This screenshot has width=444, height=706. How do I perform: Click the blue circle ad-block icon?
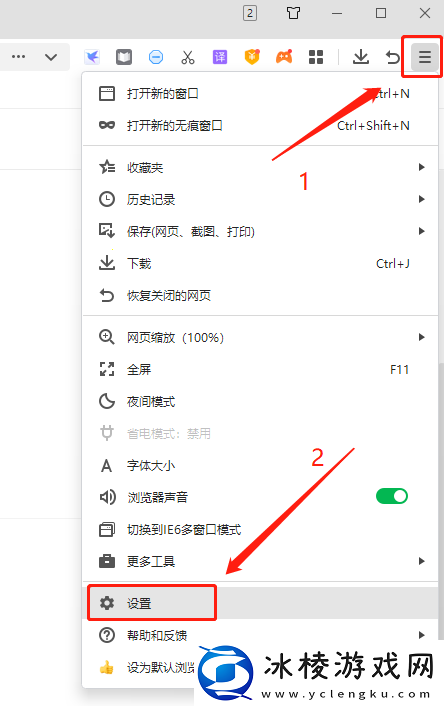pyautogui.click(x=156, y=57)
